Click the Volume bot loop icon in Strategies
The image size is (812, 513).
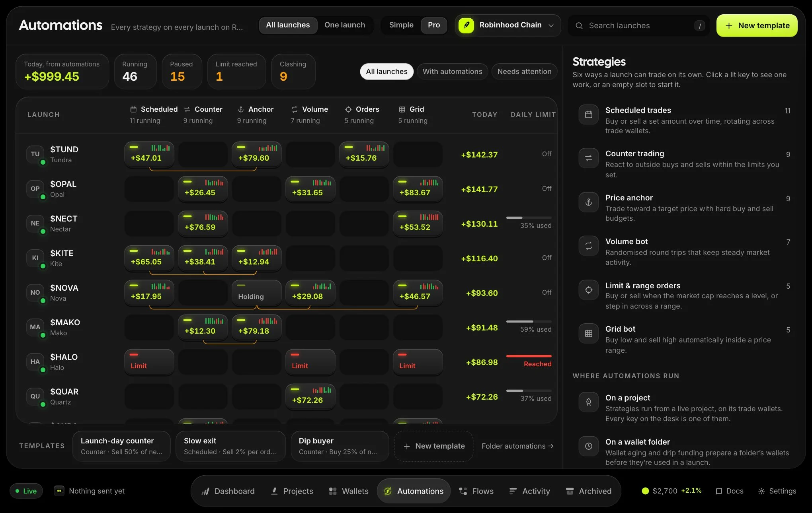pos(588,246)
